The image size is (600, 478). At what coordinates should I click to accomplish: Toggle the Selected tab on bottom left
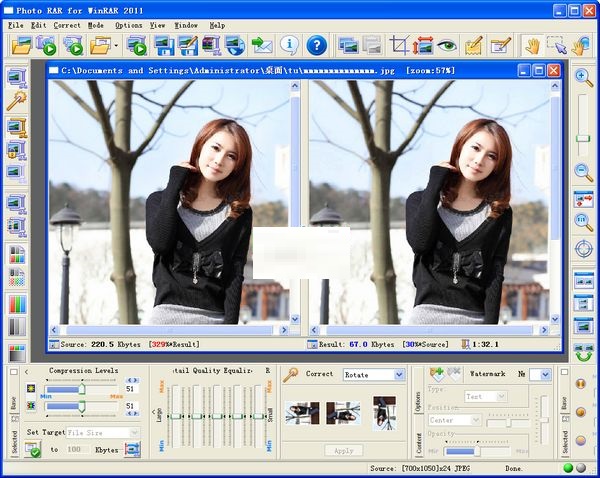14,443
